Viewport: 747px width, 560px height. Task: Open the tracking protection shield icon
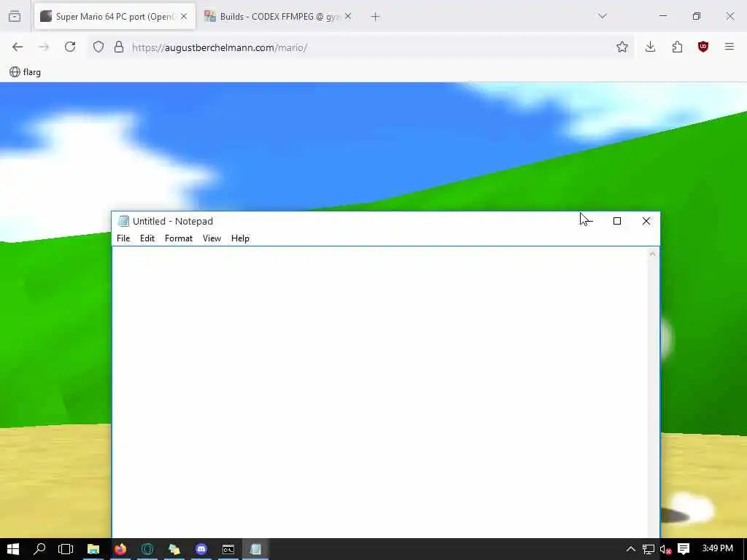tap(98, 47)
